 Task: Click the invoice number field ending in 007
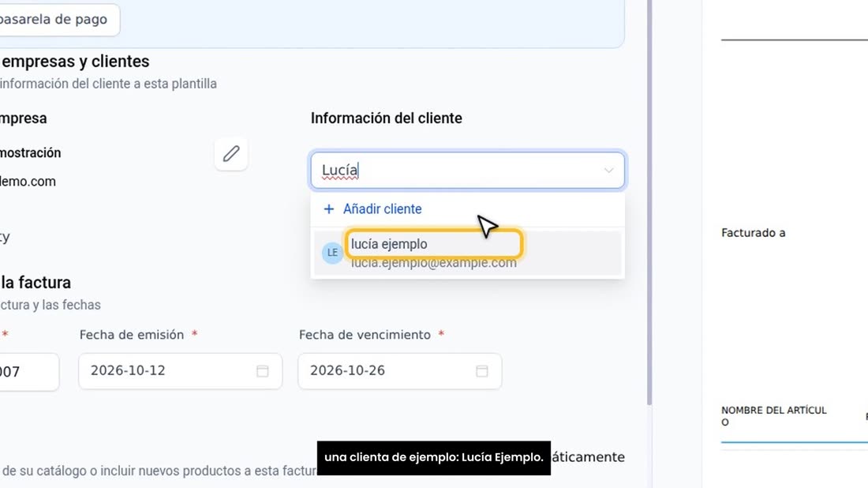click(x=28, y=371)
